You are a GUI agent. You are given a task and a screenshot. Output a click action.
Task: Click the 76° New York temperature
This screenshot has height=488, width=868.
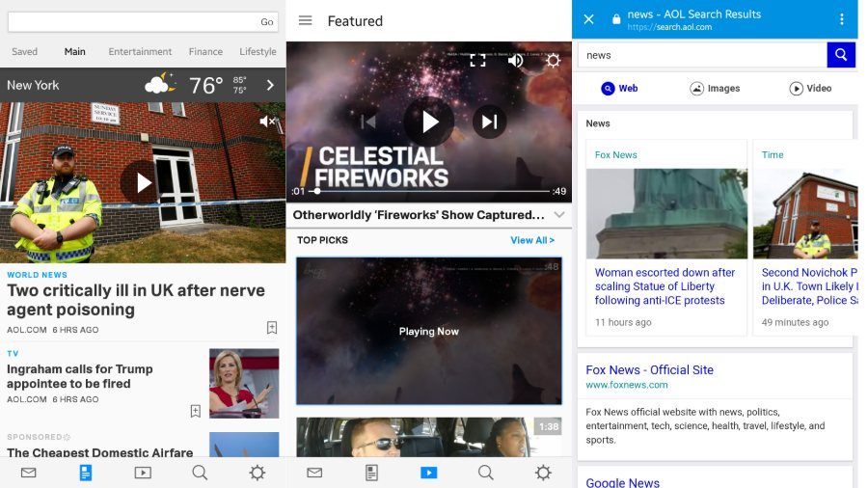coord(206,85)
